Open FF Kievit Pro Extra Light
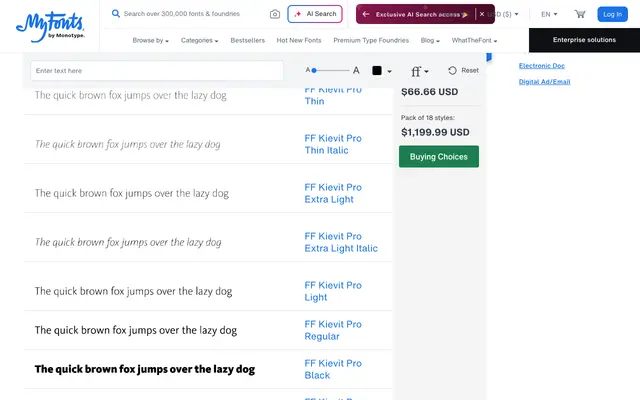This screenshot has height=400, width=640. pyautogui.click(x=333, y=193)
